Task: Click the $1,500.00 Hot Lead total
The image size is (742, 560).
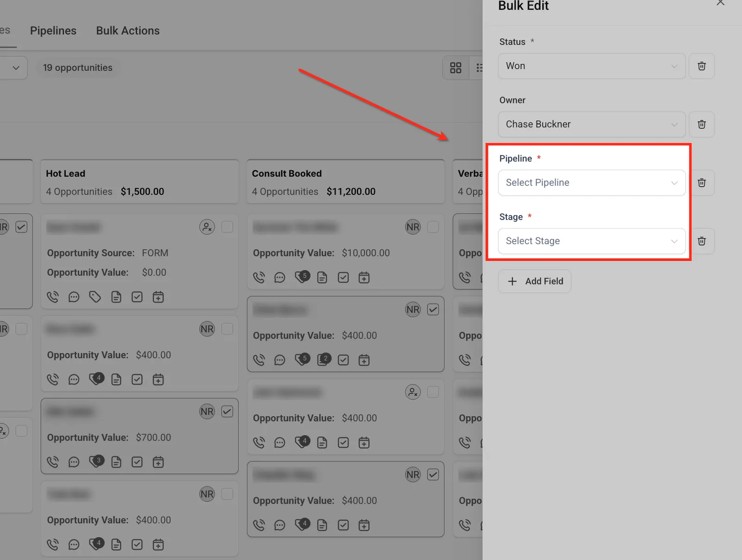Action: pyautogui.click(x=142, y=191)
